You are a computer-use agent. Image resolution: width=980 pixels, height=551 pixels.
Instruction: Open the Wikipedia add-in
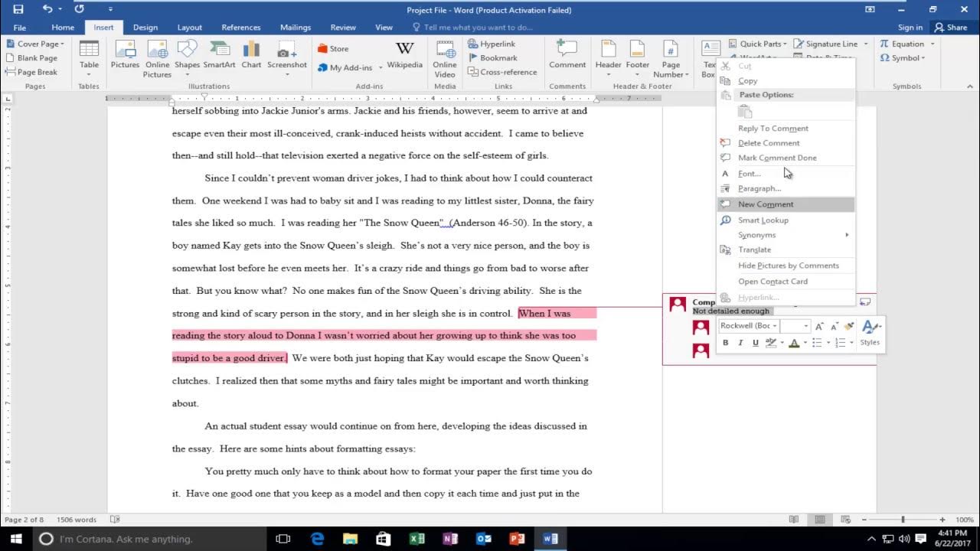[405, 55]
